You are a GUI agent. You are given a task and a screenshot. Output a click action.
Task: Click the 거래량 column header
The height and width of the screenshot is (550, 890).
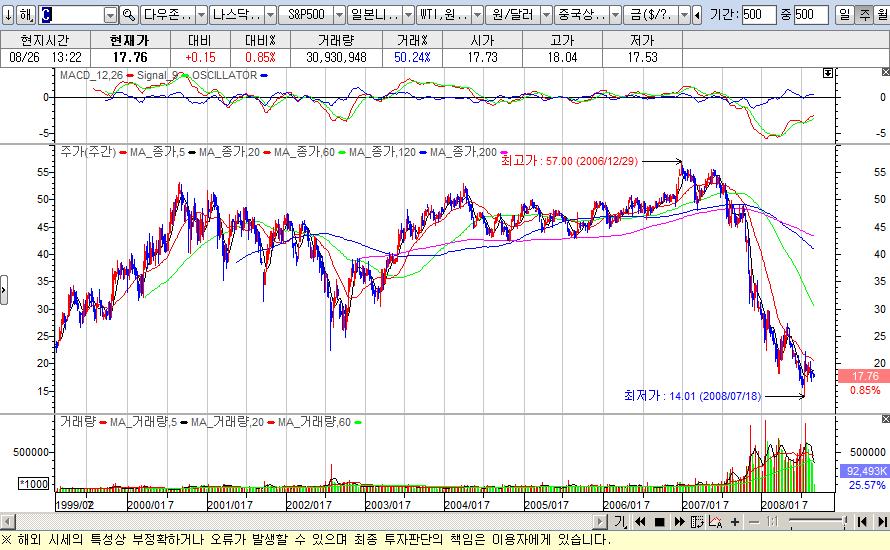click(x=327, y=40)
